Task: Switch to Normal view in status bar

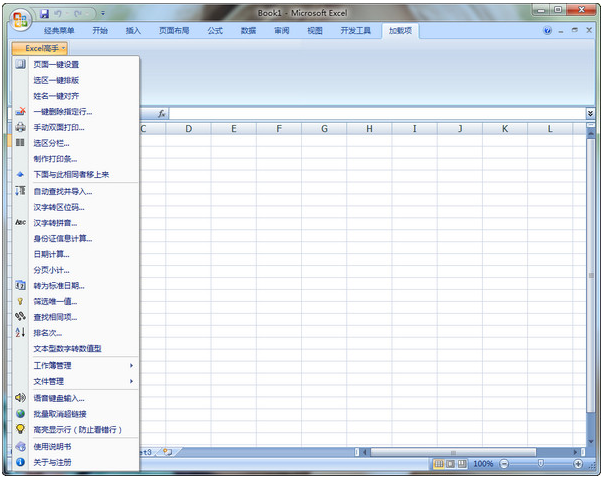Action: pos(439,463)
